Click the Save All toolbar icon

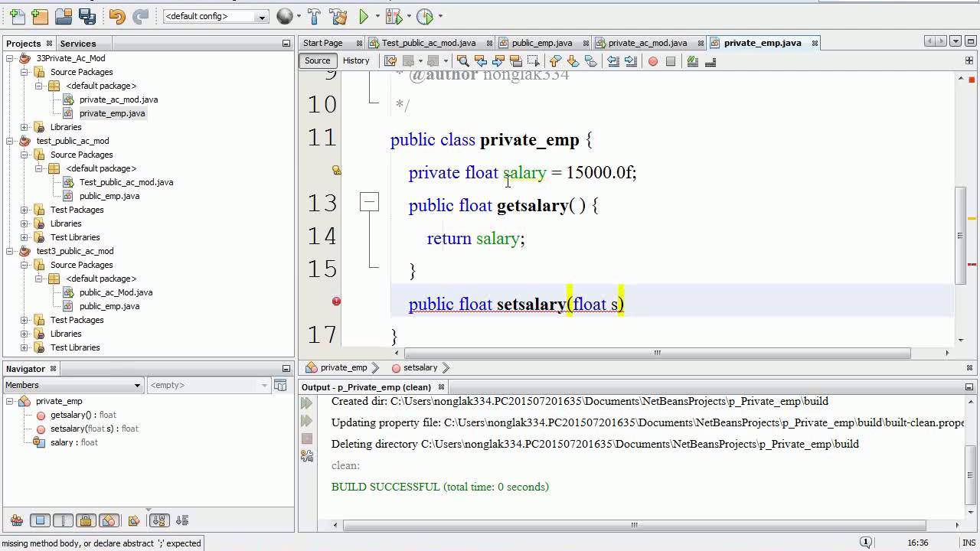click(x=87, y=16)
